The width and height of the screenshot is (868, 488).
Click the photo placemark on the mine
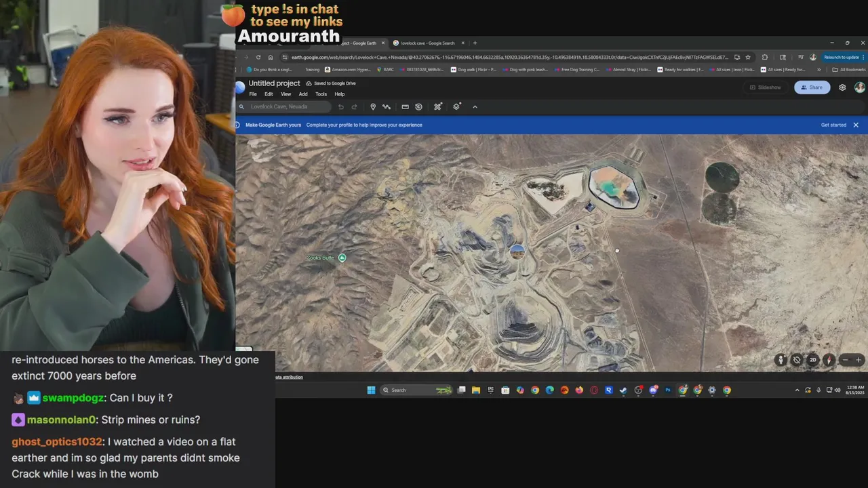pos(517,252)
